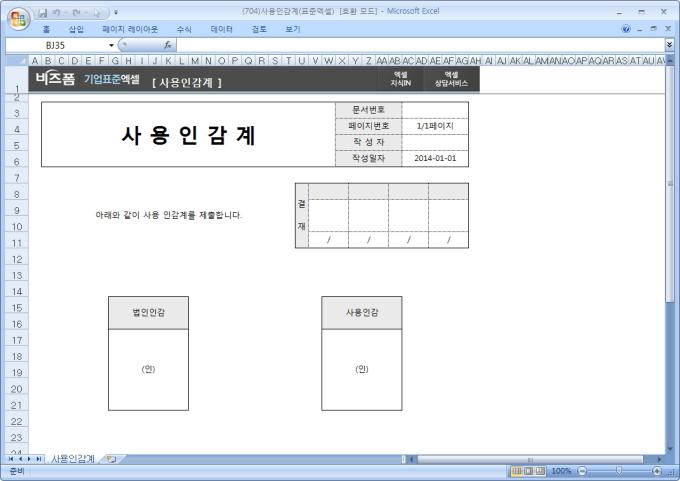Click the Undo icon in Quick Access Toolbar
The width and height of the screenshot is (680, 481).
coord(56,13)
